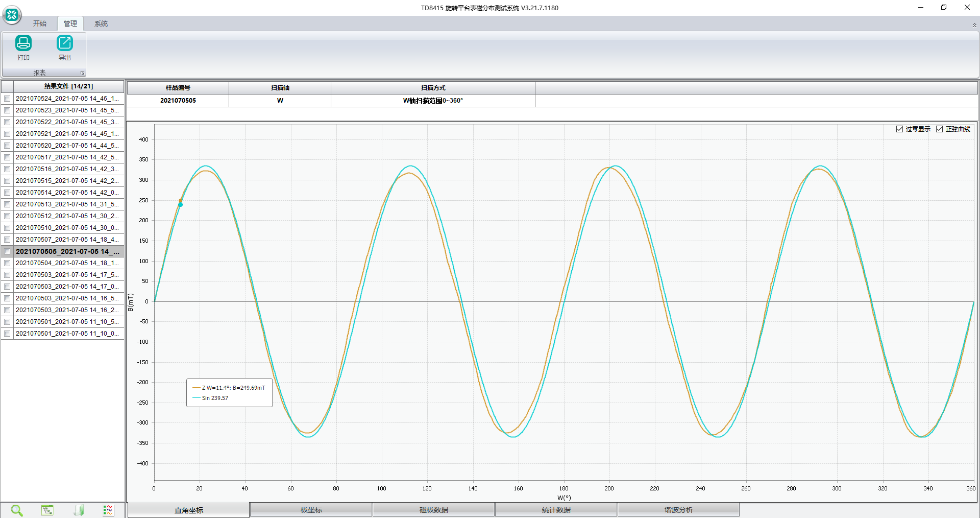Open the 磁极数据 view
The height and width of the screenshot is (518, 980).
433,510
